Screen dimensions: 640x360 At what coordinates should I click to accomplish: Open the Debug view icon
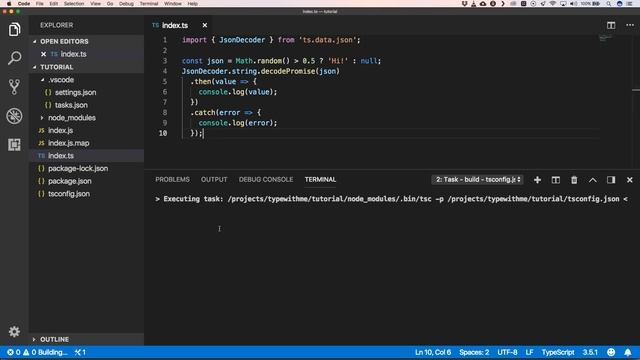pos(14,116)
